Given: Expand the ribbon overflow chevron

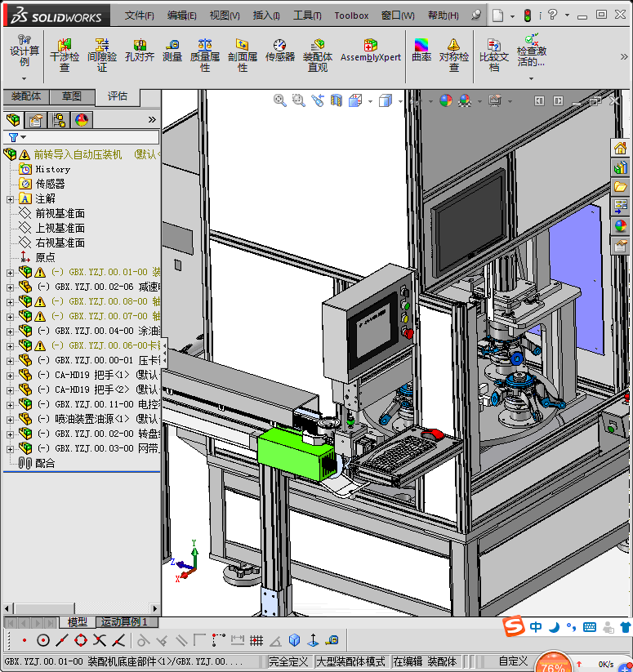Looking at the screenshot, I should pos(623,56).
